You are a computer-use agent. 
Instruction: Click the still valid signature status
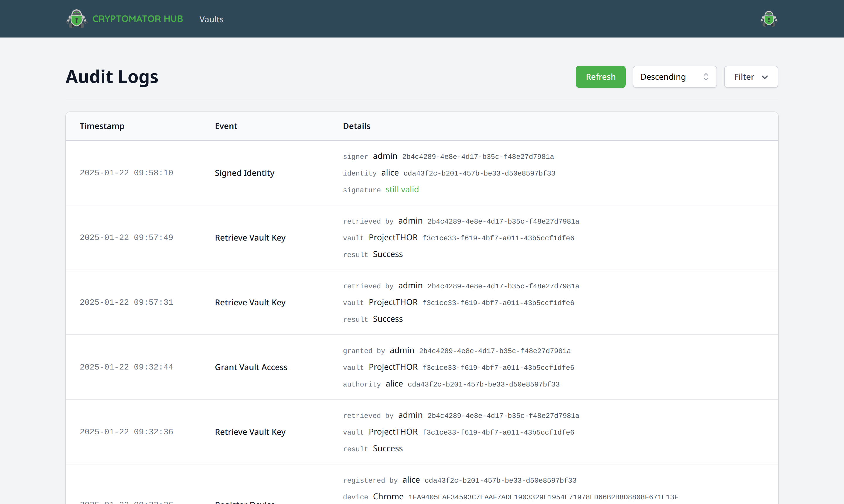tap(402, 190)
